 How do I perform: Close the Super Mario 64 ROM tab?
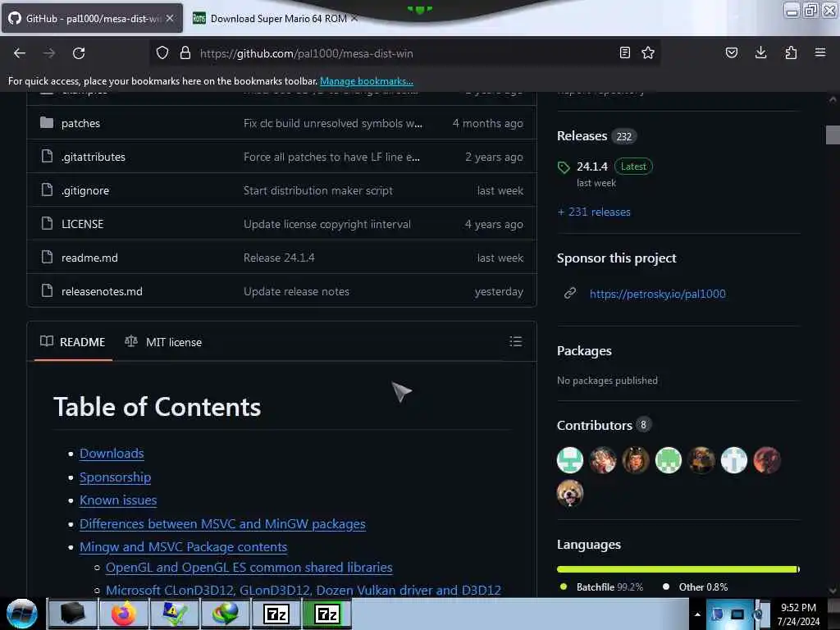pos(354,18)
